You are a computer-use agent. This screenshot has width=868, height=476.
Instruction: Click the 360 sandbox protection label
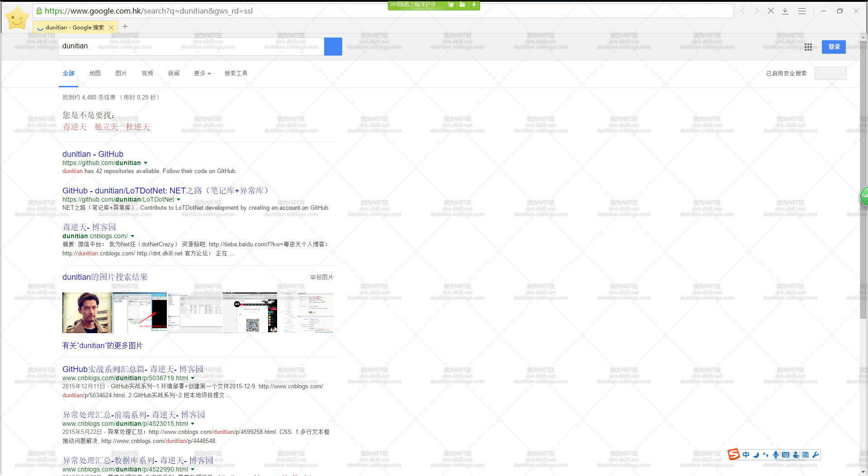(x=416, y=5)
